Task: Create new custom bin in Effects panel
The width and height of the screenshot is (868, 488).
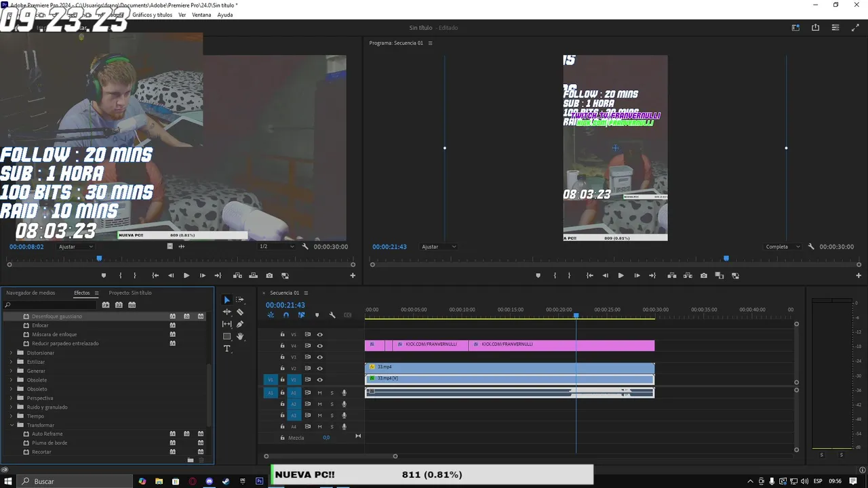Action: pos(191,460)
